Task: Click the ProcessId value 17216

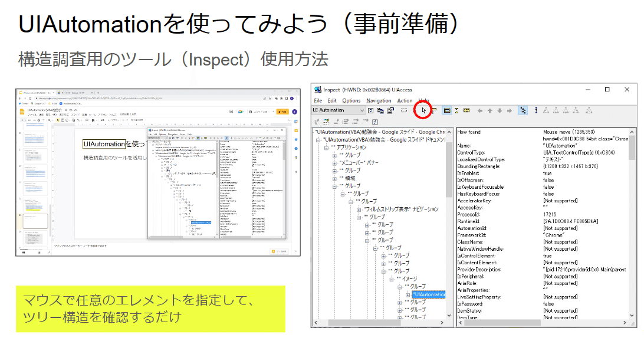Action: [550, 215]
